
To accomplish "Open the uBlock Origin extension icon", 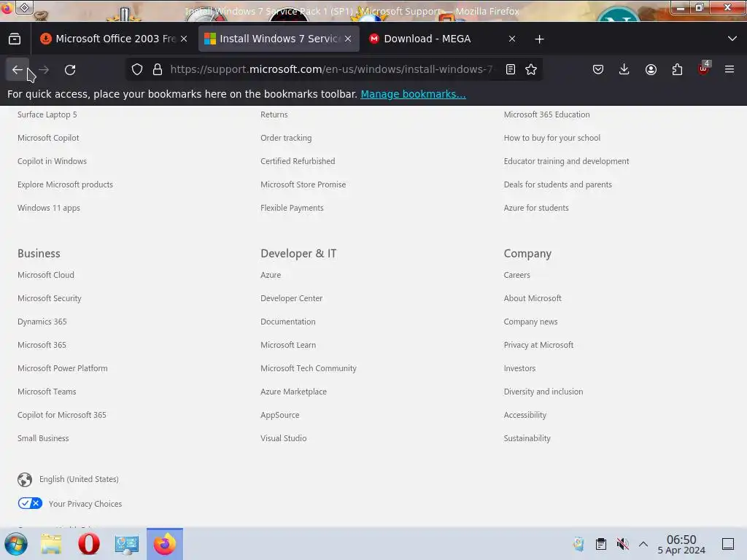I will click(x=704, y=69).
